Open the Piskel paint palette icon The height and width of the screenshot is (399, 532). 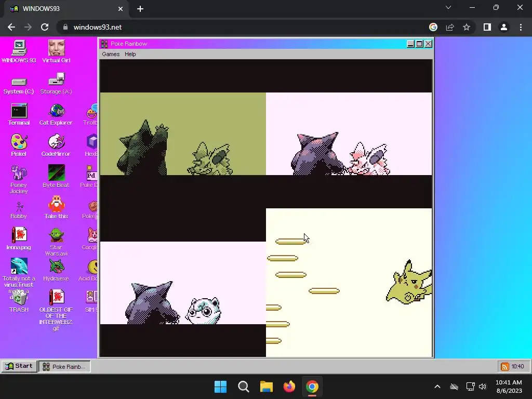pos(19,145)
